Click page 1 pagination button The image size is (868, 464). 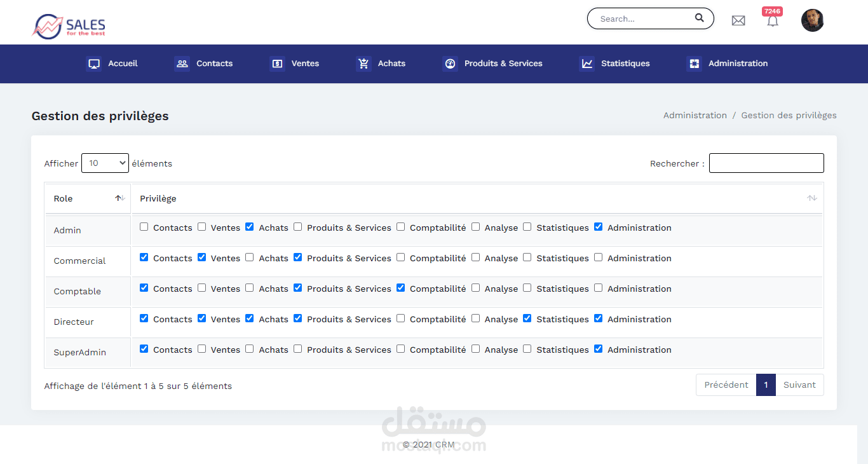tap(766, 385)
